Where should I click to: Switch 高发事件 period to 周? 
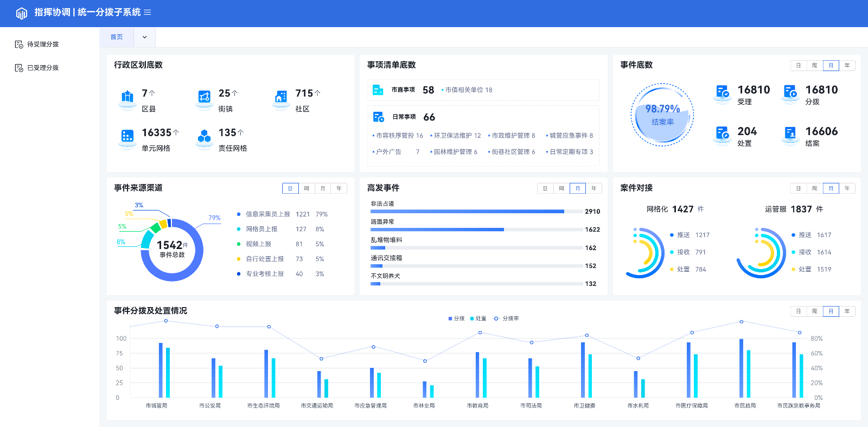coord(561,188)
